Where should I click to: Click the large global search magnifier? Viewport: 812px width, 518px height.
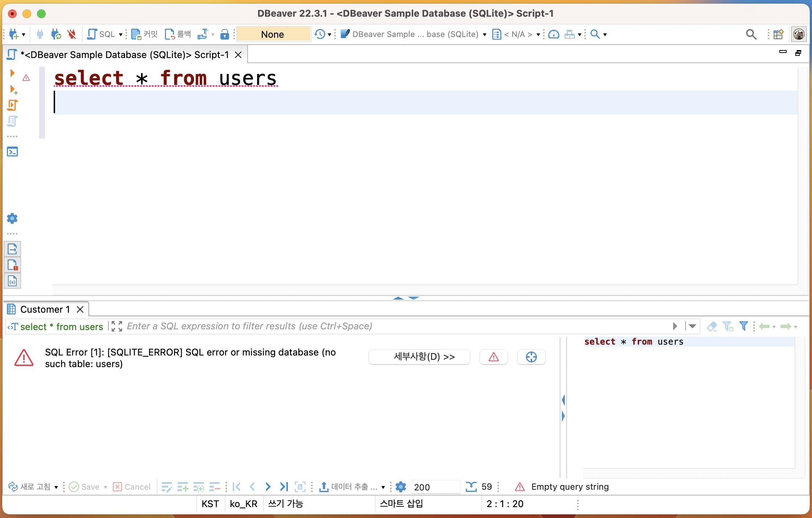point(751,34)
